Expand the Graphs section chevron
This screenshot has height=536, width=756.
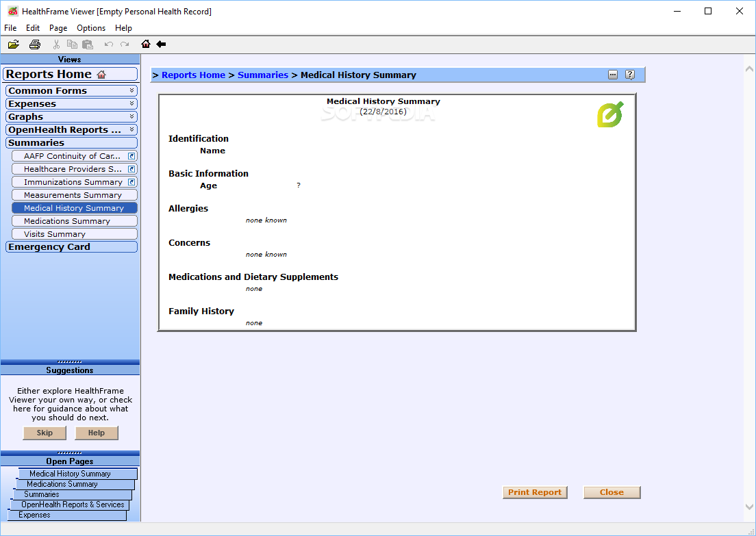[x=131, y=116]
